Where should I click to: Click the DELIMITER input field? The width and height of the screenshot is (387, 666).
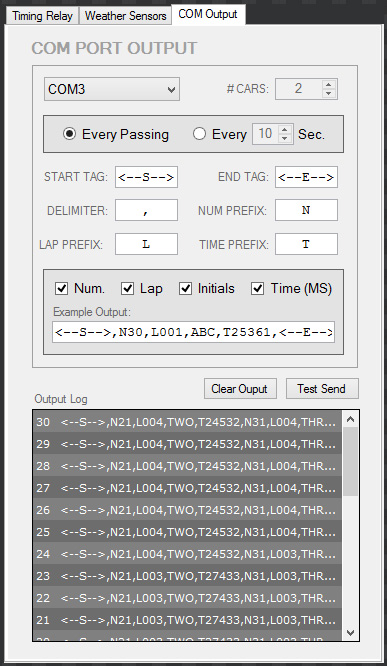point(146,210)
